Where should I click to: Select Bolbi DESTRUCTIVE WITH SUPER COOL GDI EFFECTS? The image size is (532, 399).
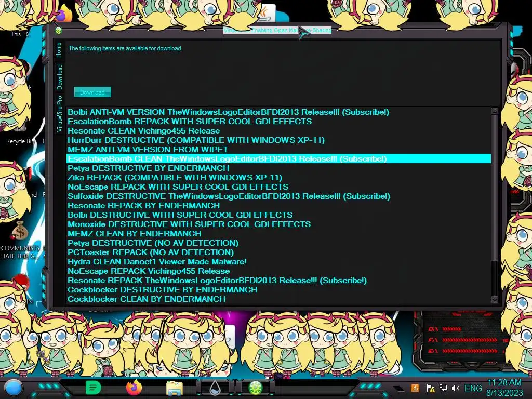point(278,215)
